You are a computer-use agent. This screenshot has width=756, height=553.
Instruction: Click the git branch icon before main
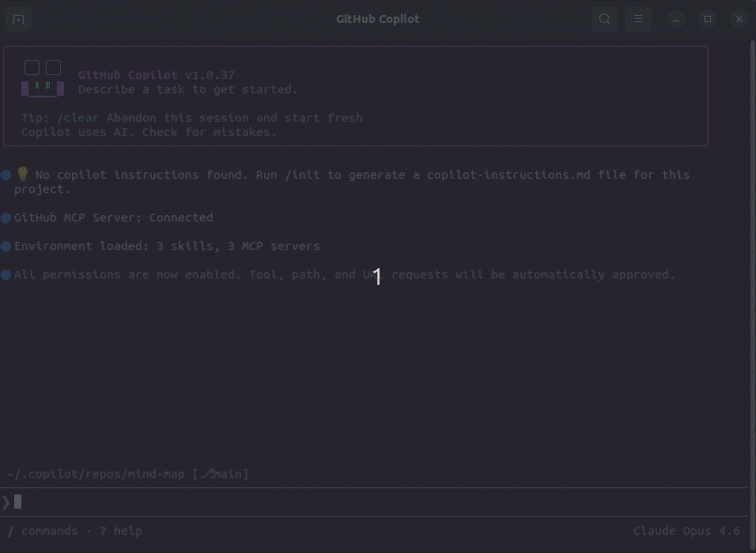click(208, 473)
